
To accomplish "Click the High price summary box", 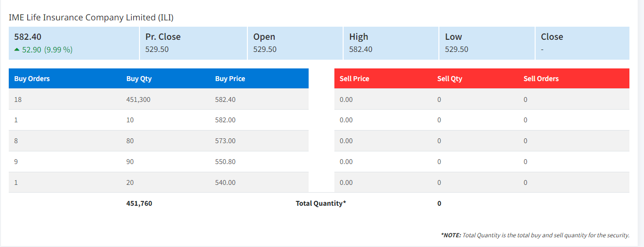I will tap(390, 43).
